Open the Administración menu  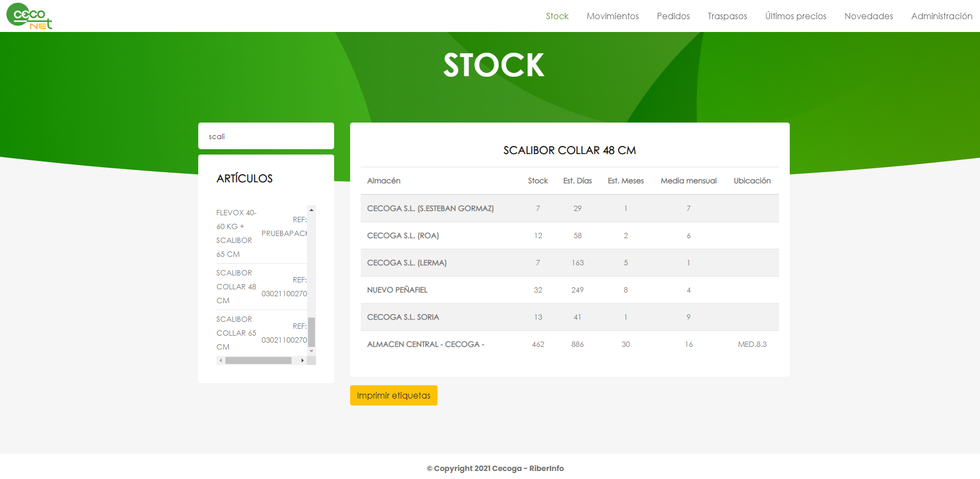point(941,16)
